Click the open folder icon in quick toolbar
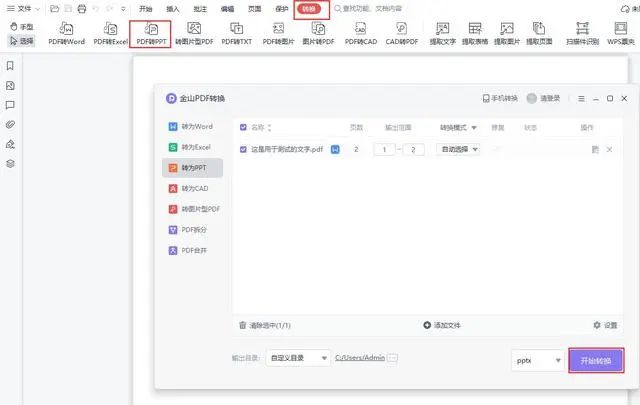This screenshot has width=640, height=405. pos(54,9)
